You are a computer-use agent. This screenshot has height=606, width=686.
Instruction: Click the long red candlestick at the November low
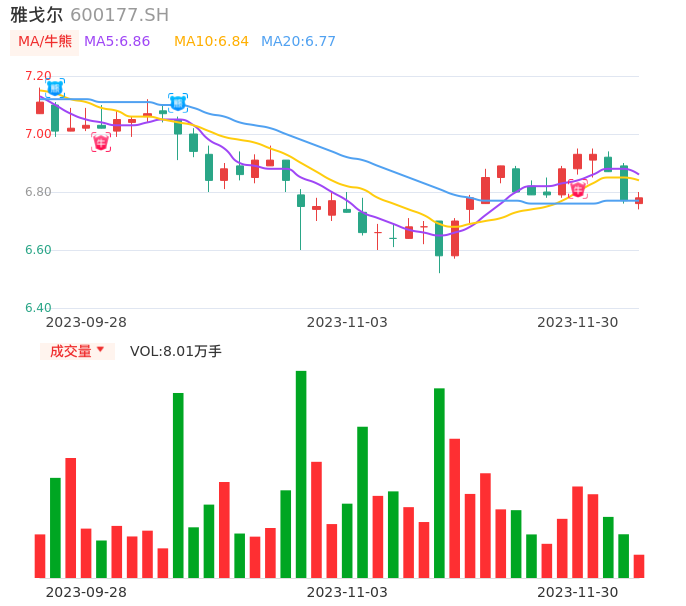(455, 238)
